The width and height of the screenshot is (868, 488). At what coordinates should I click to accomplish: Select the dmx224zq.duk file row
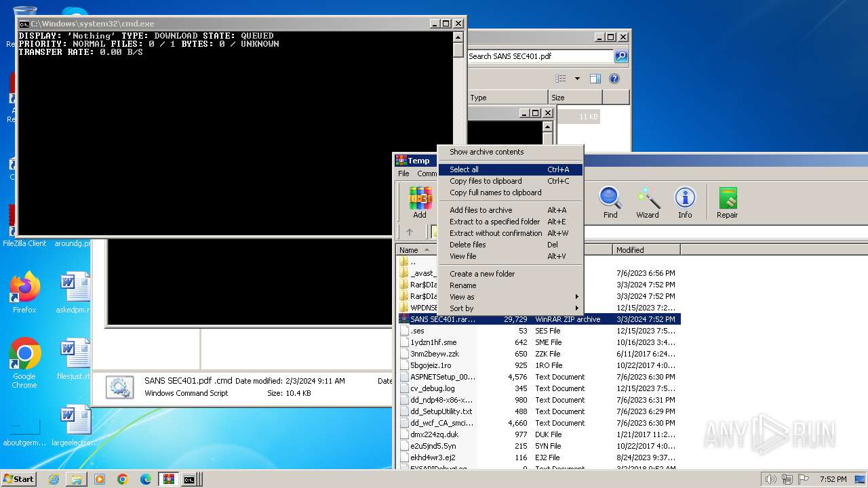(538, 434)
